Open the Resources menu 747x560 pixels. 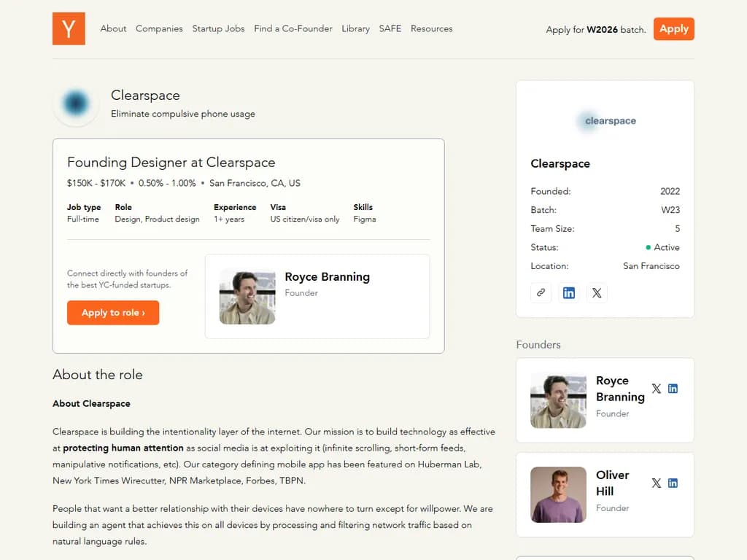pyautogui.click(x=431, y=29)
